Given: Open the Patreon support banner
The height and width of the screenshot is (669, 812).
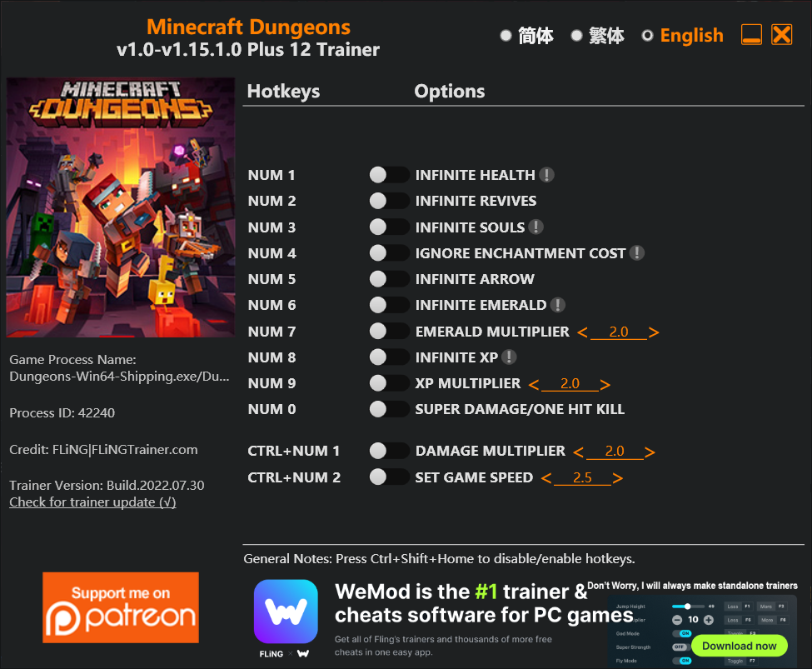Looking at the screenshot, I should (121, 607).
